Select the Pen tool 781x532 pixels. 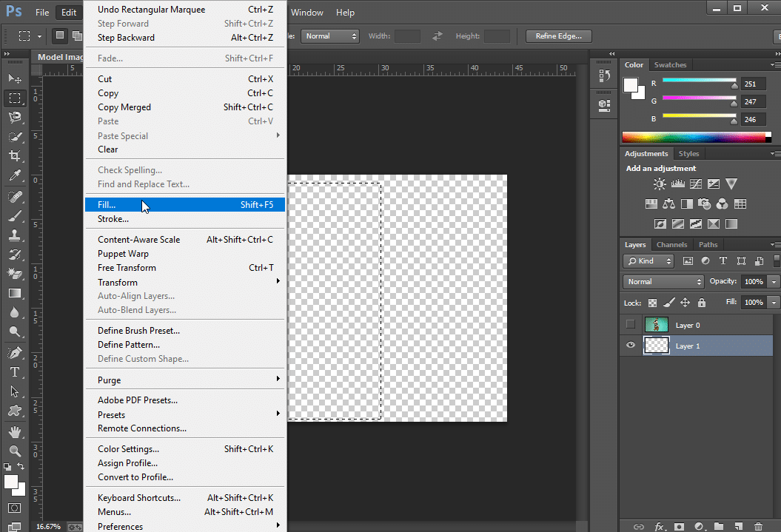pyautogui.click(x=14, y=353)
